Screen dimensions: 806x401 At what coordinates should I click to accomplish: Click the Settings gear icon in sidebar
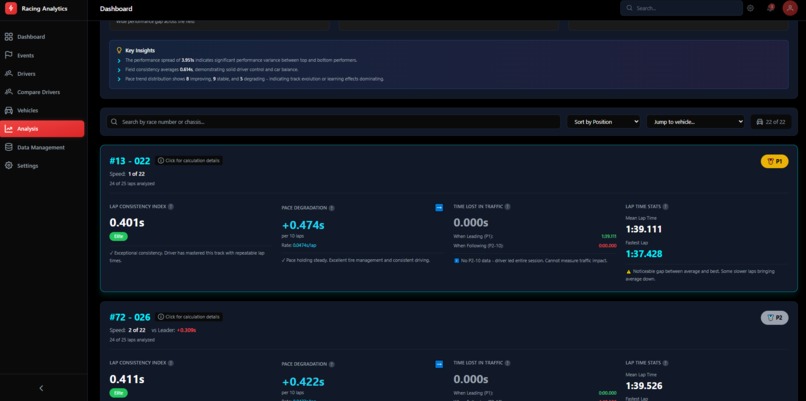(8, 166)
